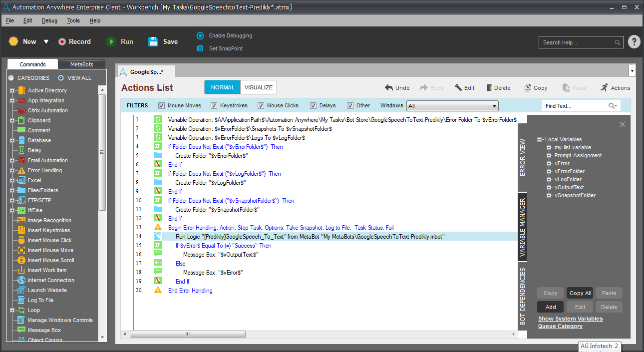Screen dimensions: 644x352
Task: Turn on Enable Debugging
Action: point(200,35)
